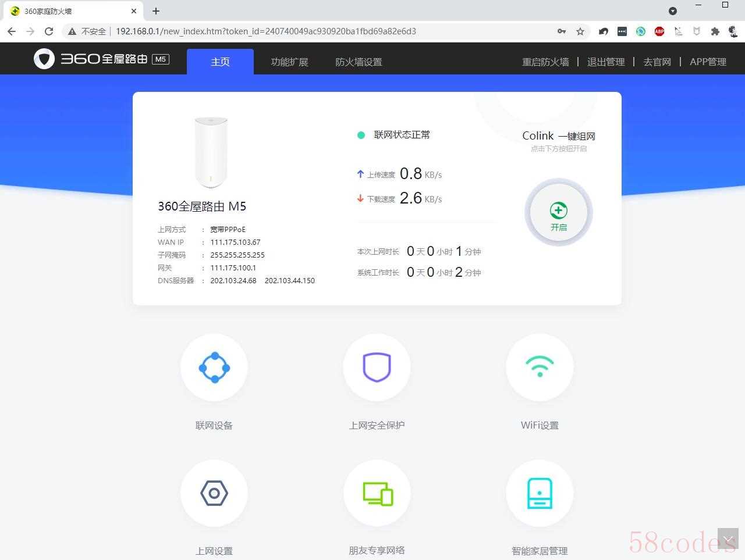Click the 重启防火墙 link
This screenshot has height=560, width=745.
(545, 62)
